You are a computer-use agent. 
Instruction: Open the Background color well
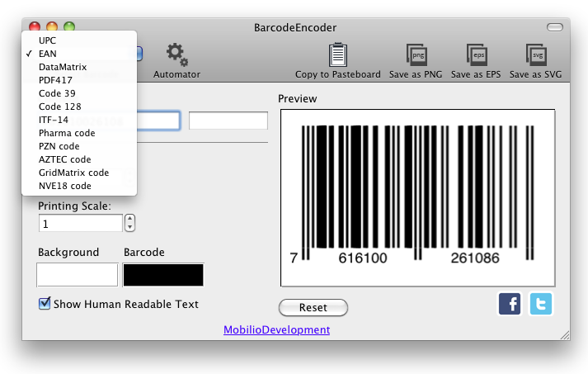78,275
